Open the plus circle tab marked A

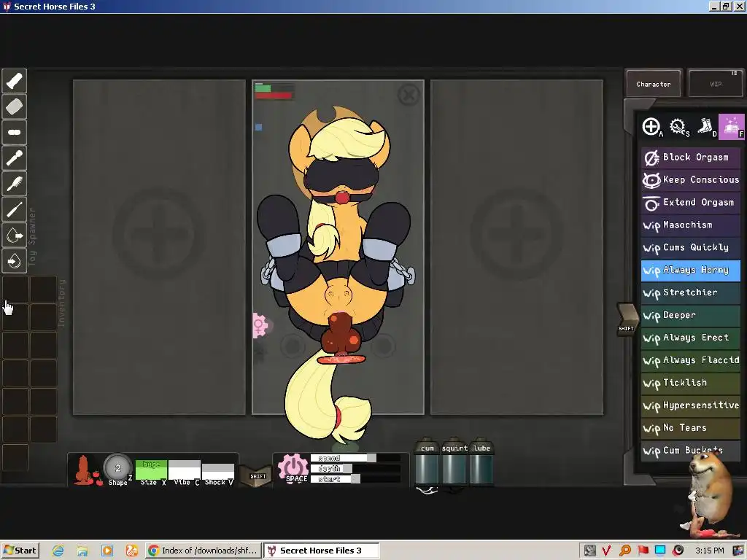coord(651,127)
